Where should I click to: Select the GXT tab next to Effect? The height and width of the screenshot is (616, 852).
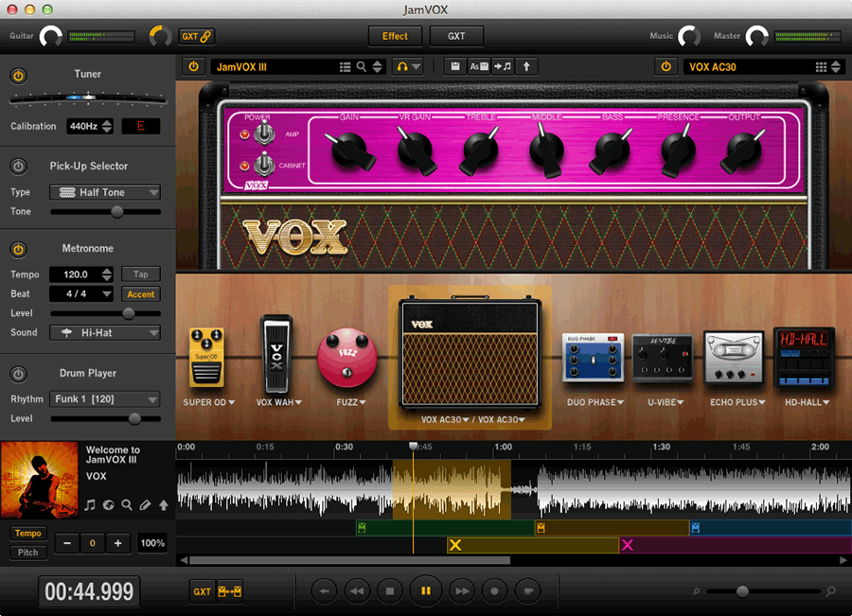coord(456,36)
